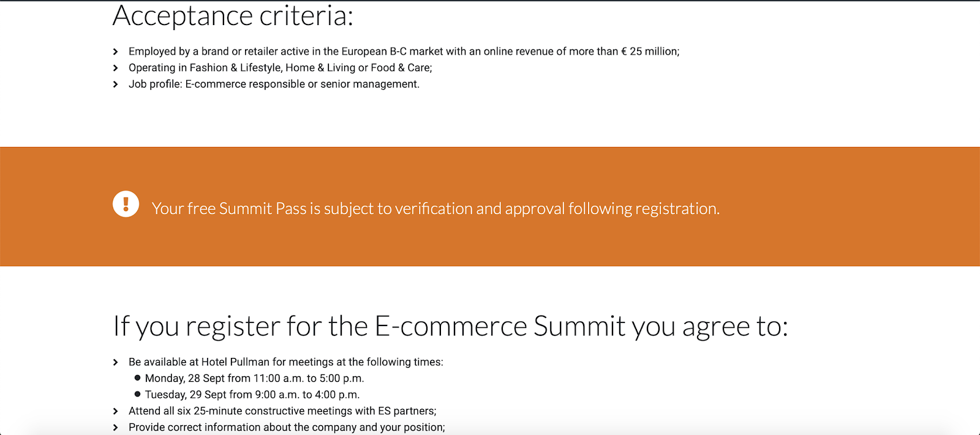The height and width of the screenshot is (435, 980).
Task: Click the chevron beside 'Job profile'
Action: pos(115,84)
